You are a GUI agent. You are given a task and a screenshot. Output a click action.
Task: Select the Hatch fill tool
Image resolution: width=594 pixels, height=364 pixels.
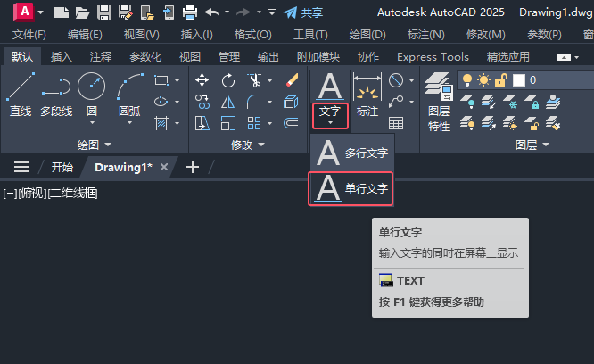coord(161,123)
